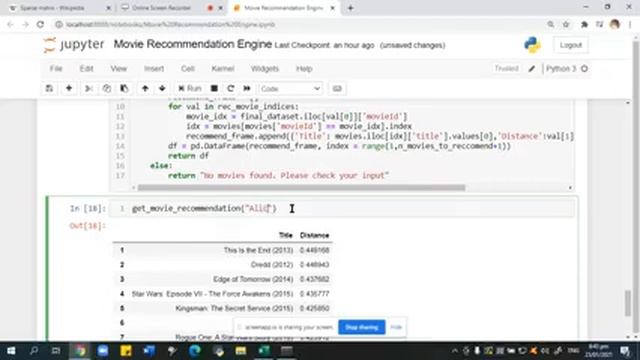Switch to Sparse matrix Wikipedia tab

tap(59, 8)
